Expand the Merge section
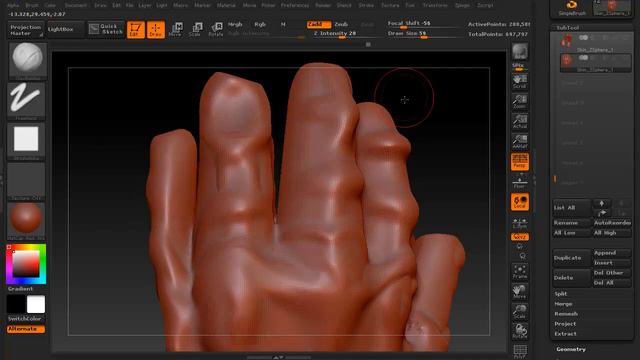Image resolution: width=640 pixels, height=360 pixels. 563,304
